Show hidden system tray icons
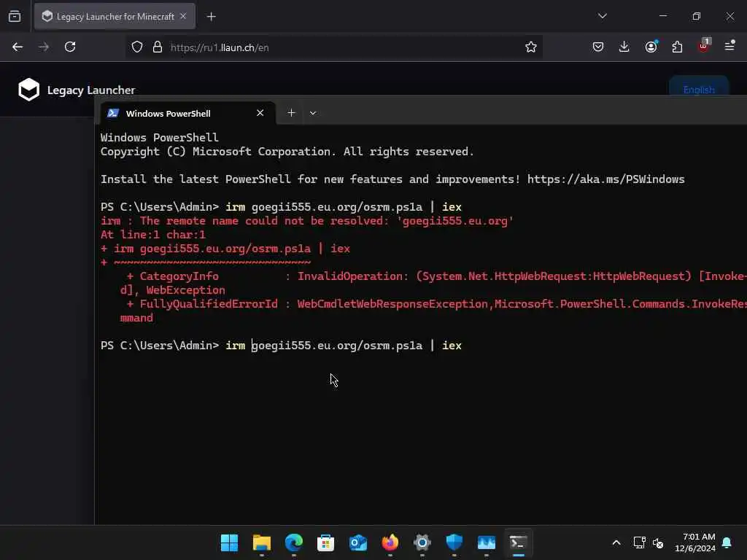 616,542
